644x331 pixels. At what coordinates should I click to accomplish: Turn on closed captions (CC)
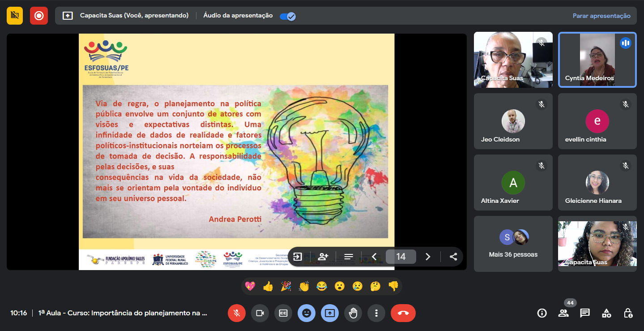pos(283,313)
